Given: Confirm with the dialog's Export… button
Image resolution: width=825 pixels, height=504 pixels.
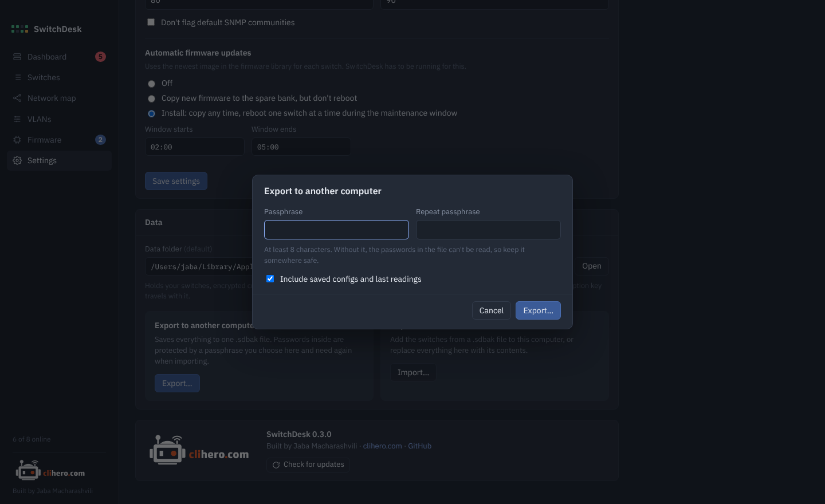Looking at the screenshot, I should 538,310.
